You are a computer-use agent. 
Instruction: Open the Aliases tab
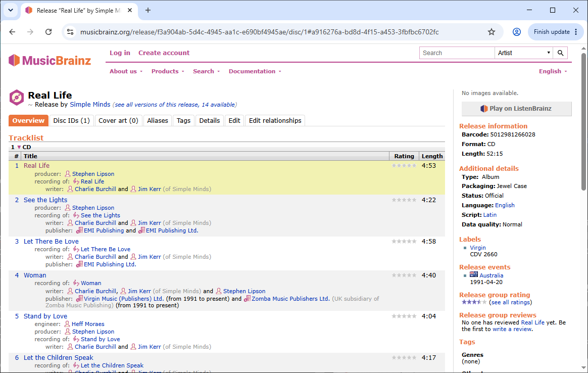point(158,120)
